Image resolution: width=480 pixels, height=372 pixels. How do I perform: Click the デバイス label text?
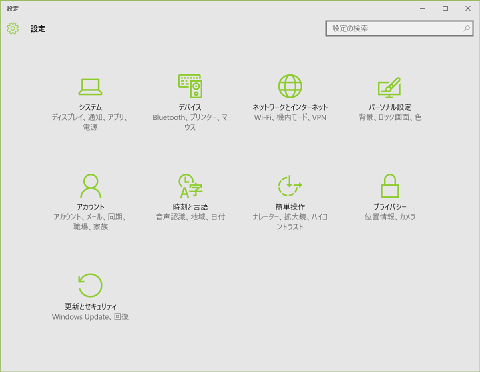coord(190,107)
